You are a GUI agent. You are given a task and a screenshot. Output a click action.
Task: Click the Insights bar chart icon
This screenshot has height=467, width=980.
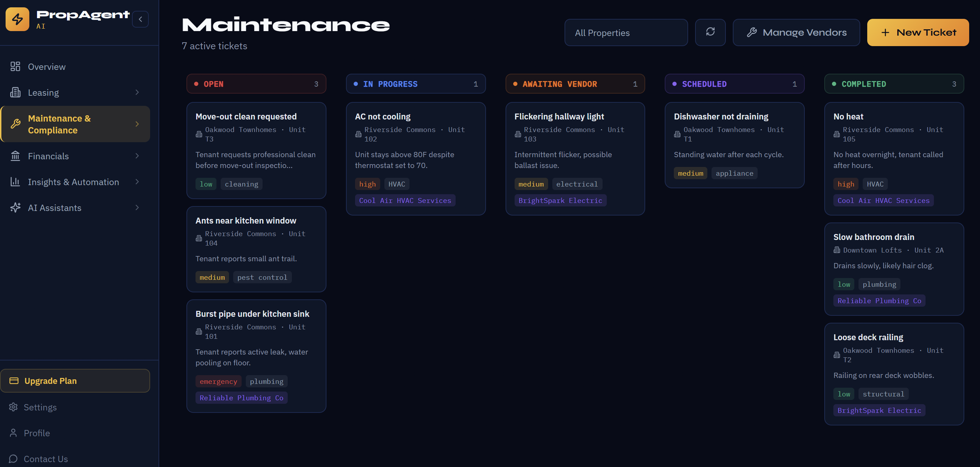click(15, 182)
